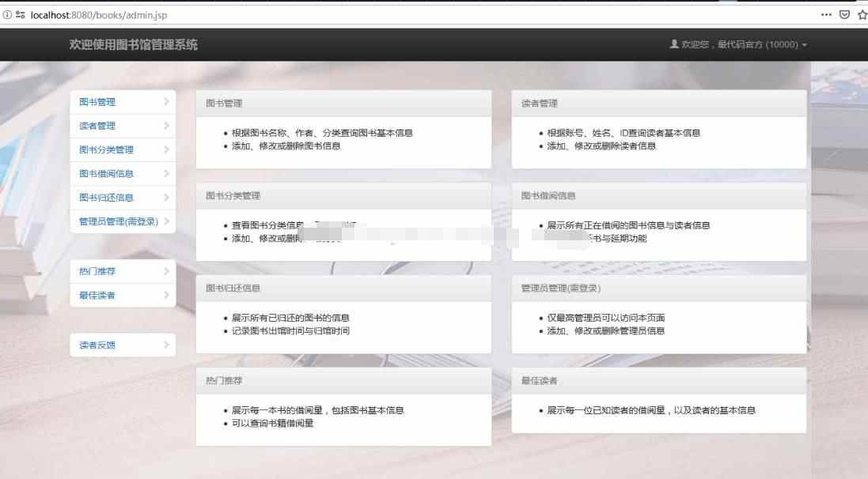The height and width of the screenshot is (479, 868).
Task: Click the chevron on the 最佳读者 sidebar row
Action: coord(167,295)
